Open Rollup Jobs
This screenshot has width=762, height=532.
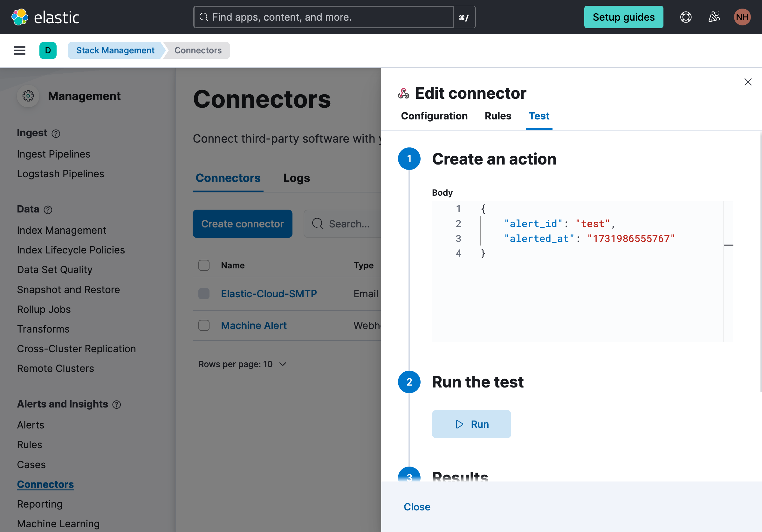[44, 309]
